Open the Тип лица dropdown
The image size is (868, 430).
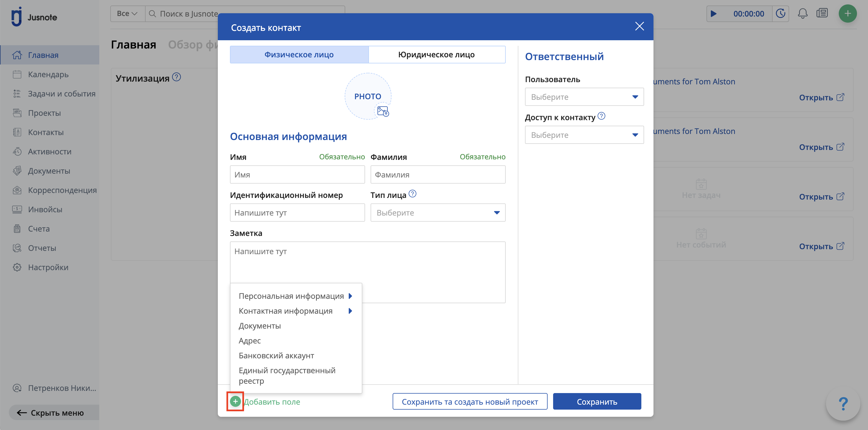coord(437,213)
